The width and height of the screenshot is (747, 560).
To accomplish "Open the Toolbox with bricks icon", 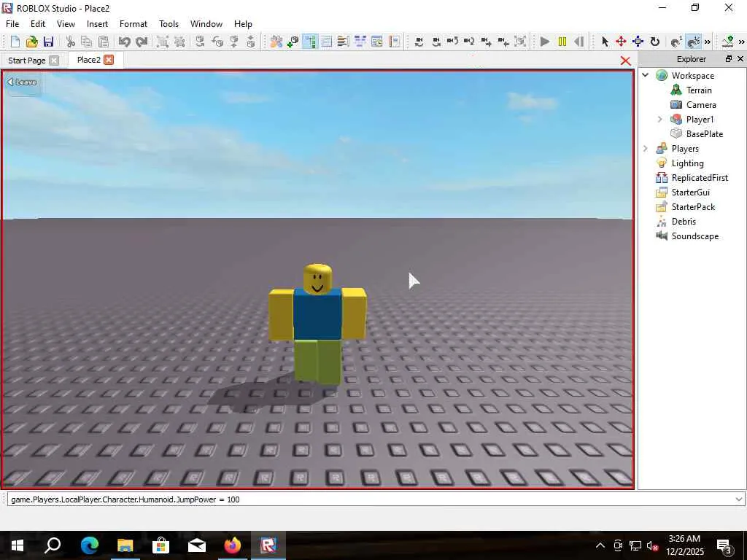I will click(276, 42).
